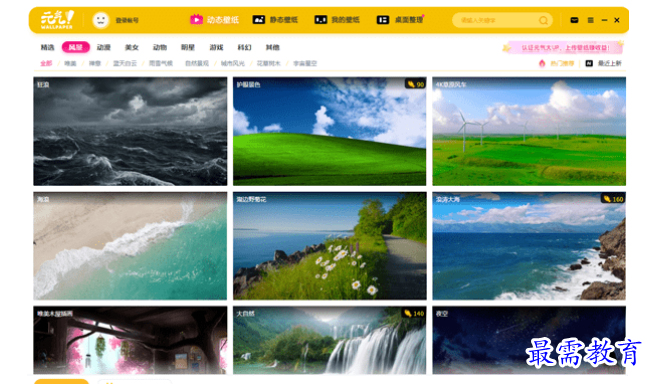Click the 元气 Wallpaper logo
The height and width of the screenshot is (384, 650).
pyautogui.click(x=57, y=19)
